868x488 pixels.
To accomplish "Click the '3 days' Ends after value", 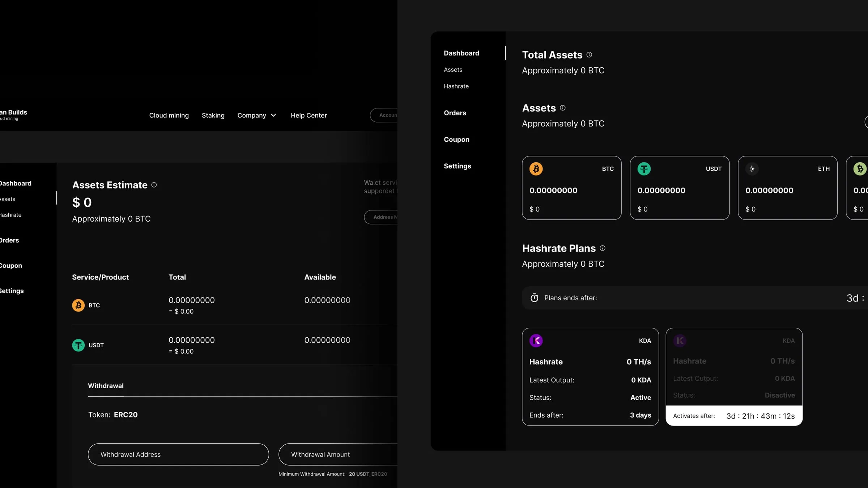I will tap(641, 415).
